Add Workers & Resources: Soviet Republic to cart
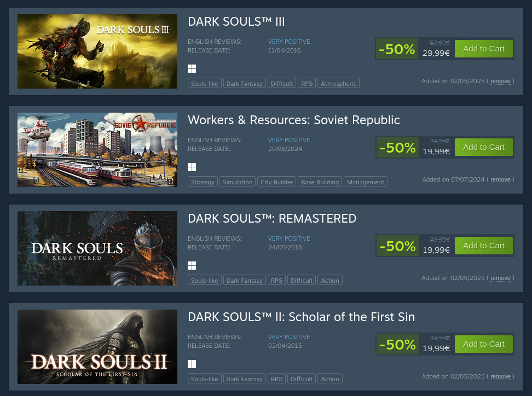 (483, 147)
